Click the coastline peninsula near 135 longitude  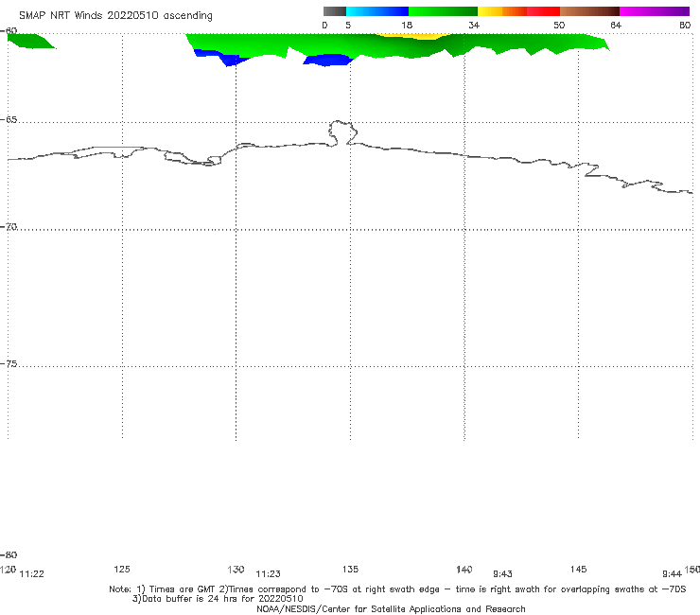point(342,132)
